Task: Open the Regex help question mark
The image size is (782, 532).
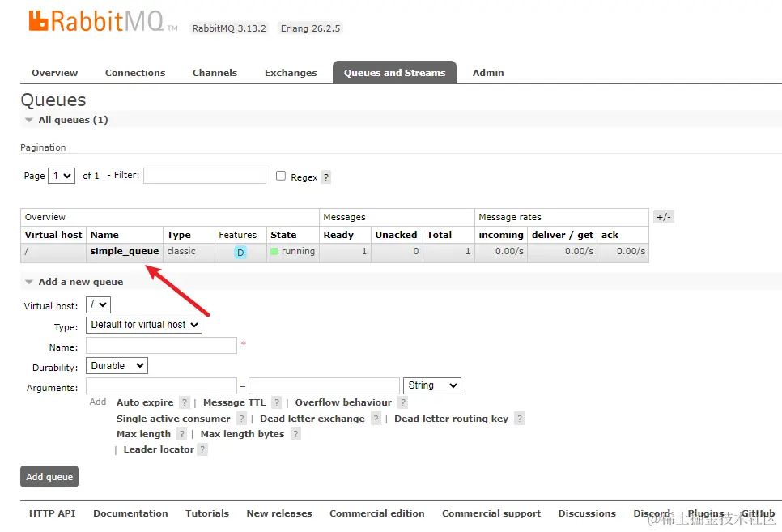Action: pyautogui.click(x=325, y=177)
